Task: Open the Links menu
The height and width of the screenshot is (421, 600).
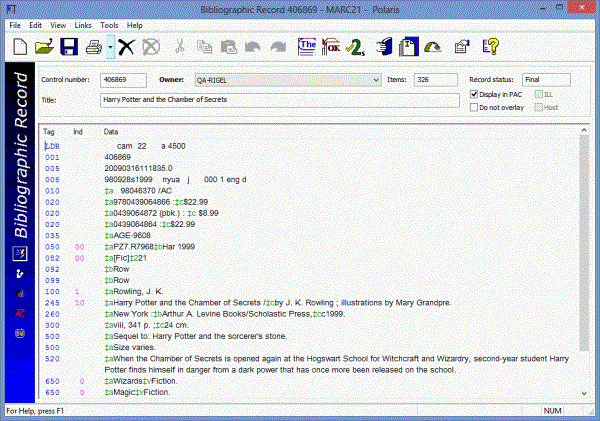Action: tap(83, 25)
